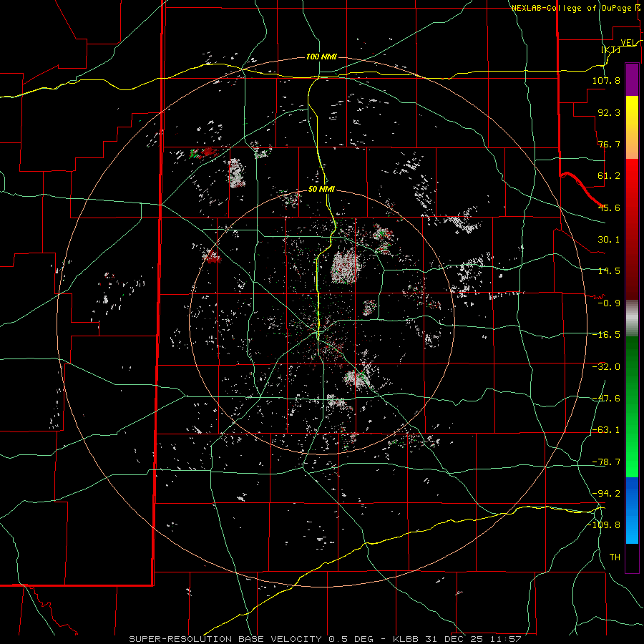Click the -32.0 velocity scale value
The width and height of the screenshot is (644, 644).
pos(606,367)
